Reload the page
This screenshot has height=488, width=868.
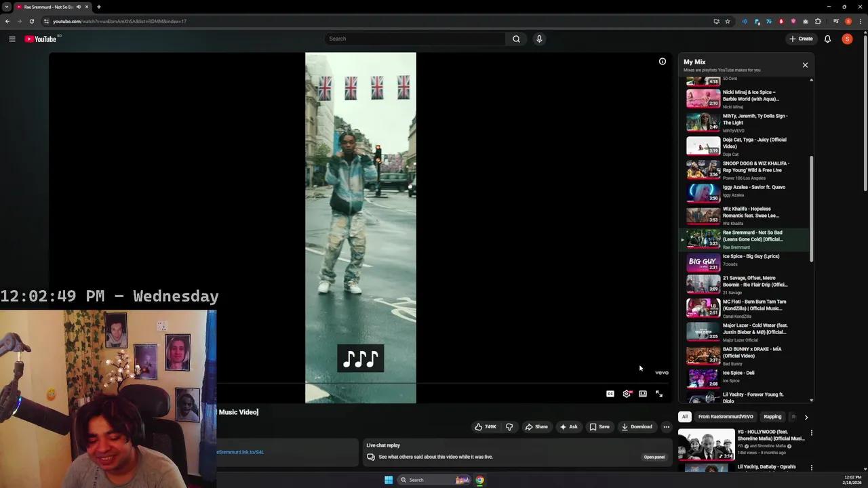[x=31, y=21]
